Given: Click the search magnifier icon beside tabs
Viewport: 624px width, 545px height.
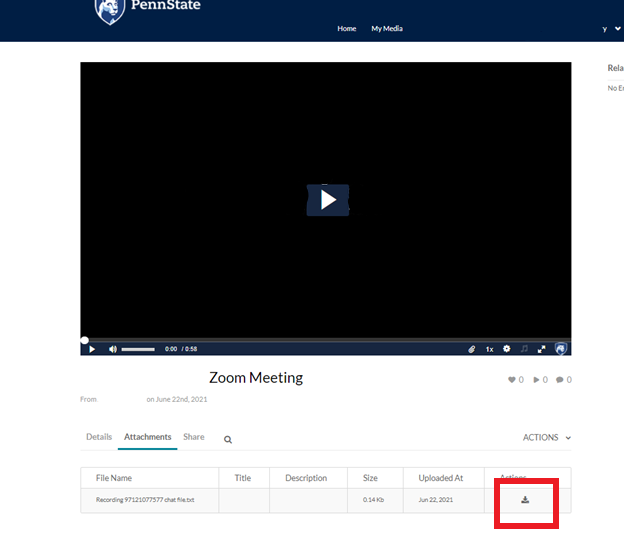Looking at the screenshot, I should tap(228, 440).
